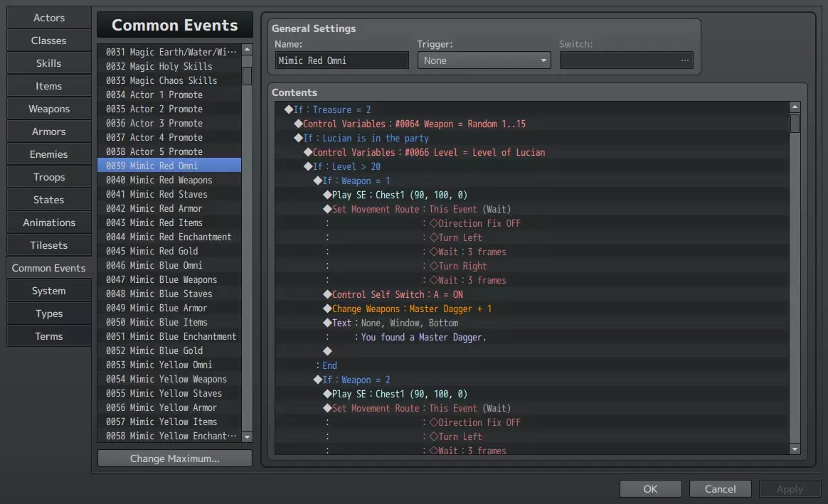Screen dimensions: 828x504
Task: Select the Control Variables #0066 Level line
Action: (x=532, y=153)
